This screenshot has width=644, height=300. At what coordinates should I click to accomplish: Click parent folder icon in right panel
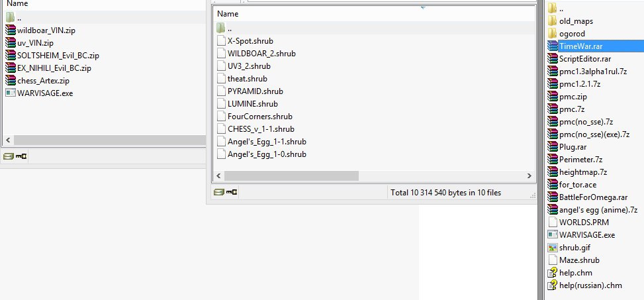click(553, 8)
